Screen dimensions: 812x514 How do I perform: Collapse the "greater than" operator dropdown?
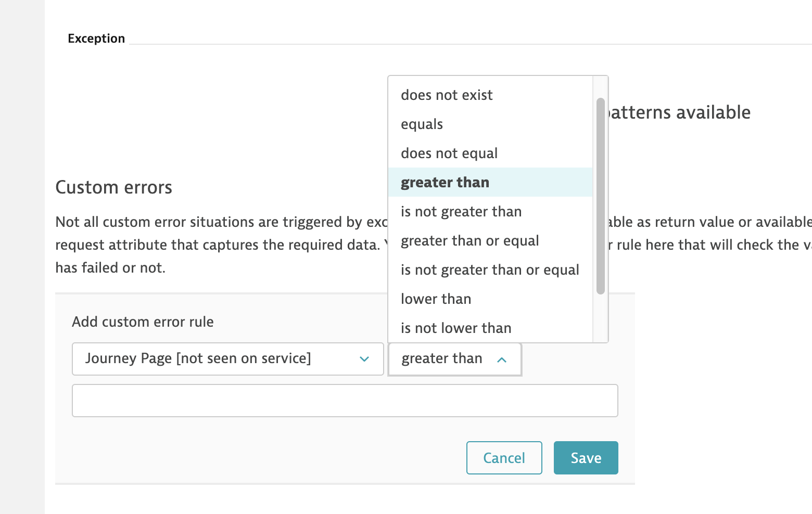click(442, 359)
